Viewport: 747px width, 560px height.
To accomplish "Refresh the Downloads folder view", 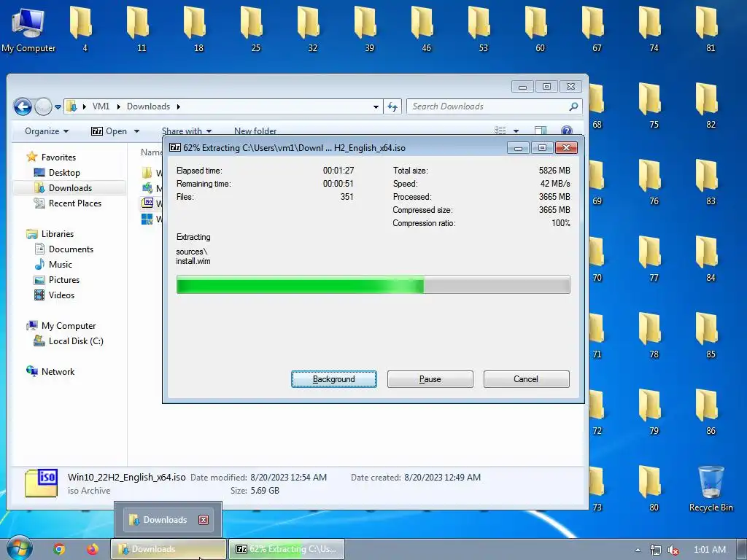I will (x=392, y=106).
